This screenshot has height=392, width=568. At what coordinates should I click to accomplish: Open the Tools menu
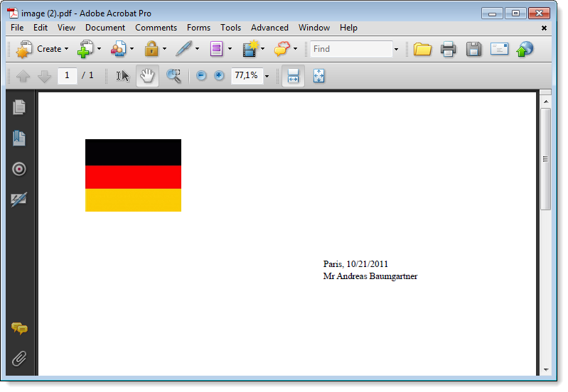tap(231, 28)
